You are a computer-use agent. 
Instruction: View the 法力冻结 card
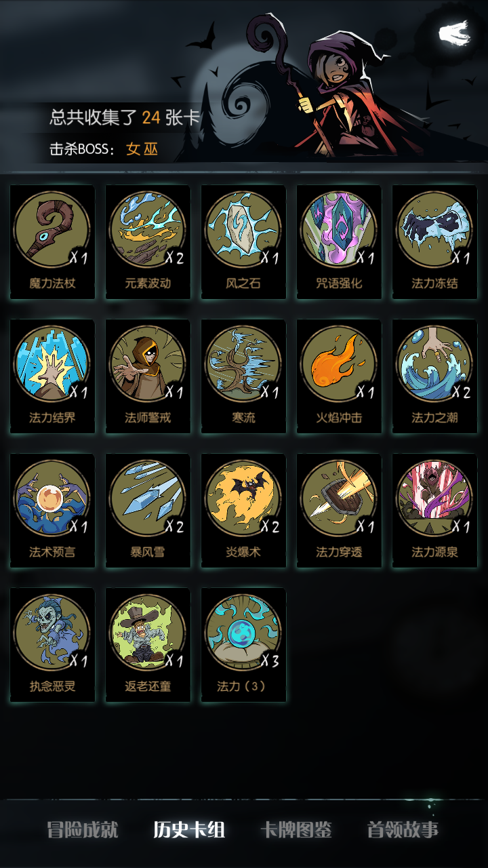click(x=434, y=242)
